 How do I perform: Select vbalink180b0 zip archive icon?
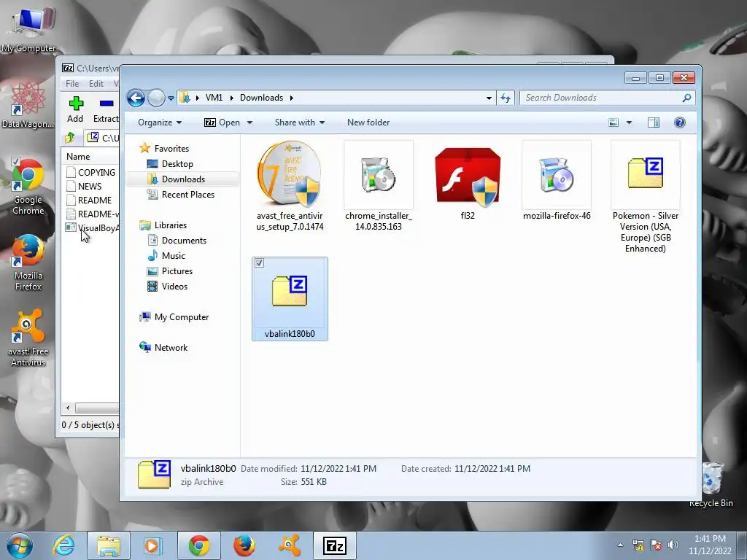(290, 291)
